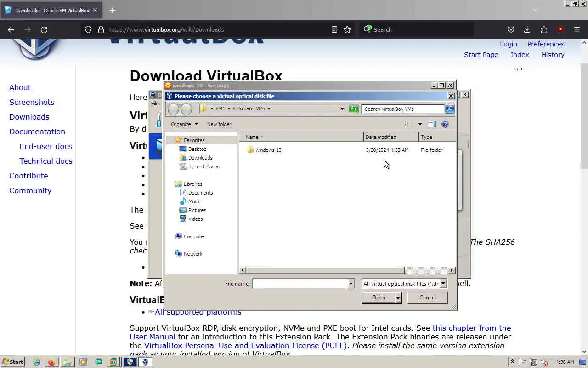Viewport: 588px width, 368px height.
Task: Open view options dropdown arrow
Action: click(419, 124)
